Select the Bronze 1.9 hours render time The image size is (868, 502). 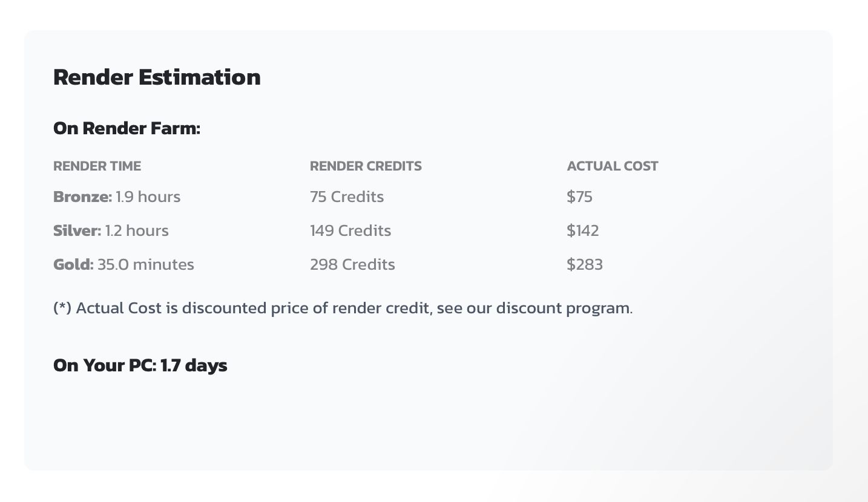tap(117, 197)
